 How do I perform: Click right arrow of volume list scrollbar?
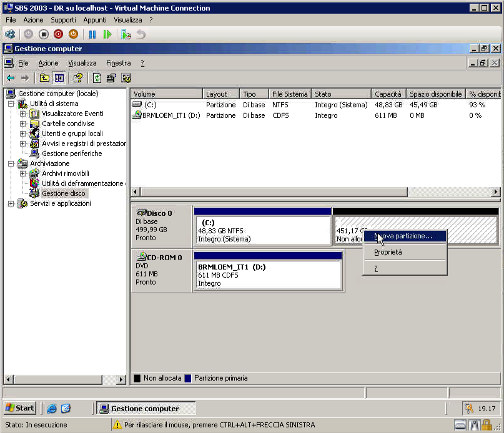496,192
